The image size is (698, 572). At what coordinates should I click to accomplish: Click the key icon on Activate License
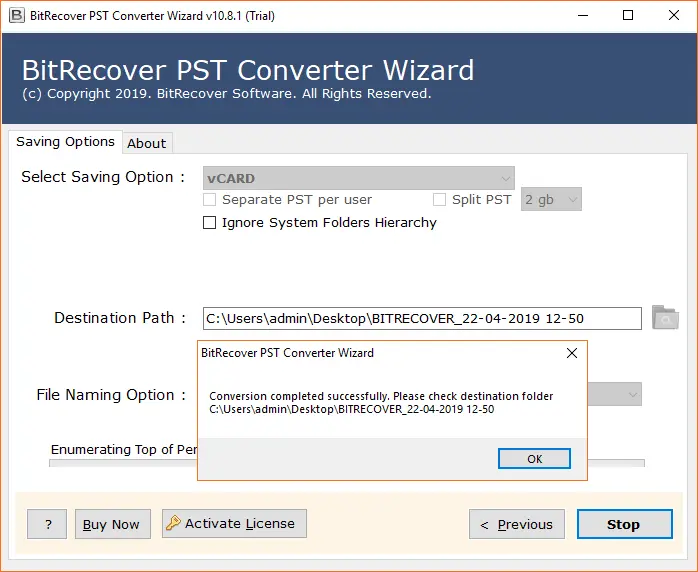(173, 523)
